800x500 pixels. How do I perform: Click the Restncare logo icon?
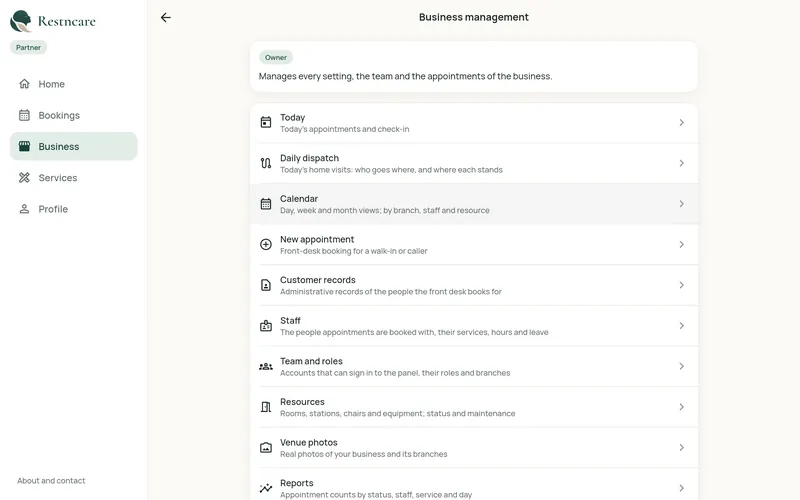click(x=21, y=21)
